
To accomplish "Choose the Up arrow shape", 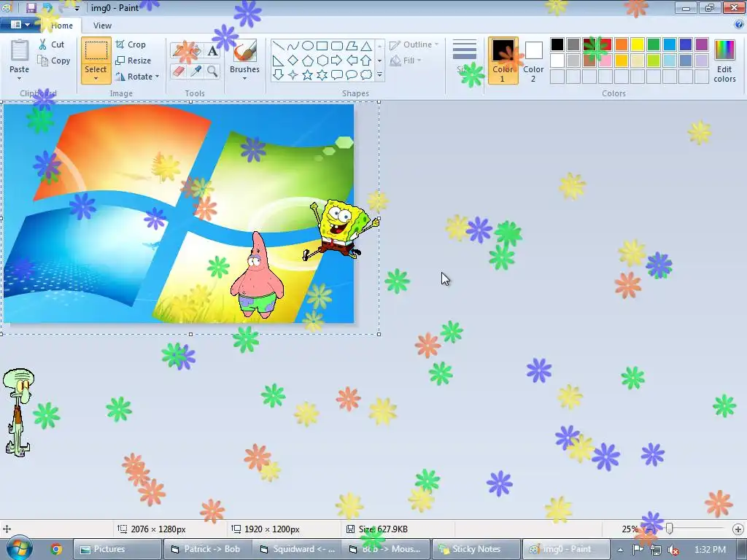I will [366, 61].
